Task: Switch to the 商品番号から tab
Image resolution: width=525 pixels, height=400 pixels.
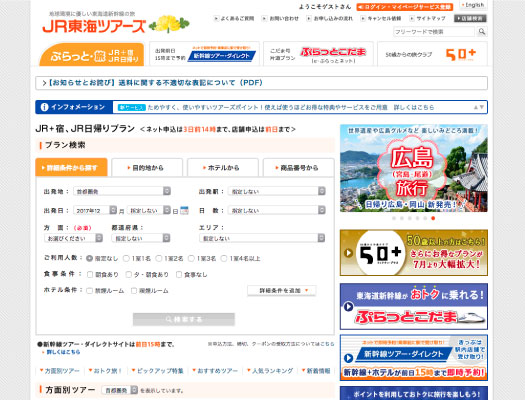Action: click(298, 168)
